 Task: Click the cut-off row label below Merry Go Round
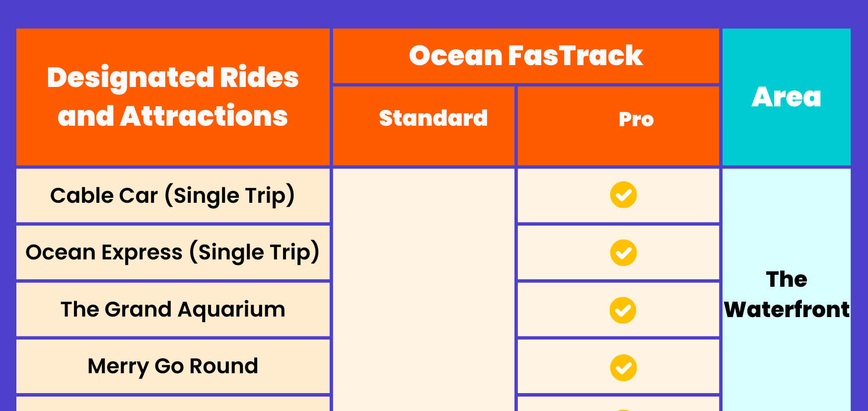point(172,404)
